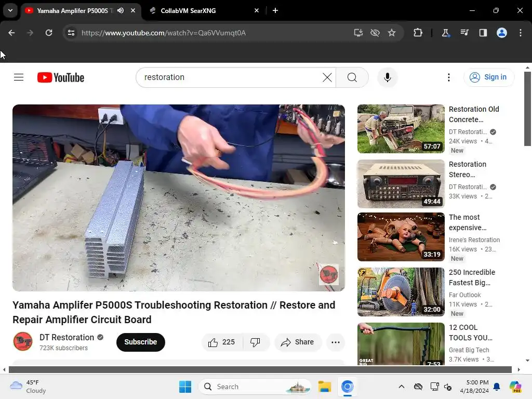Open 'The most expensive...' doll thumbnail
532x399 pixels.
401,237
